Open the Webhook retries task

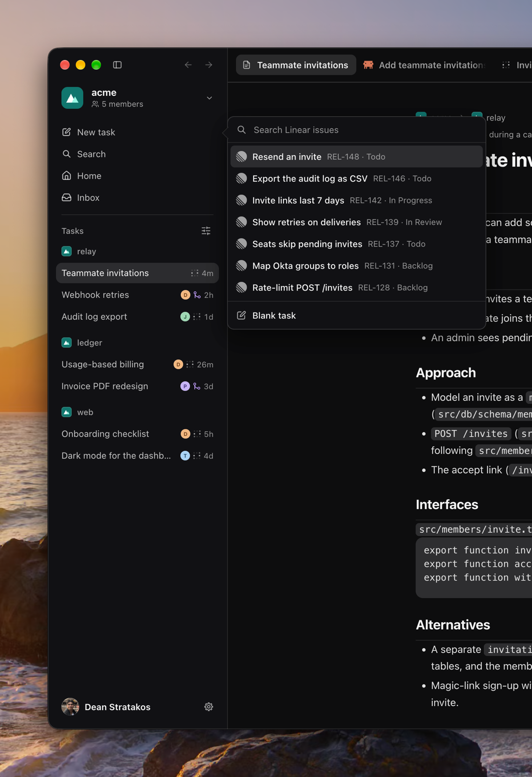(x=137, y=295)
